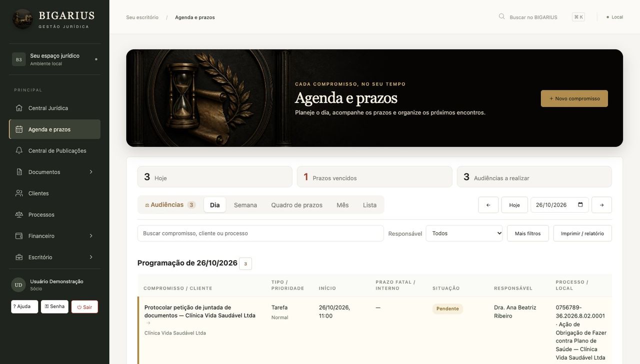640x364 pixels.
Task: Switch to Mês view
Action: point(342,205)
